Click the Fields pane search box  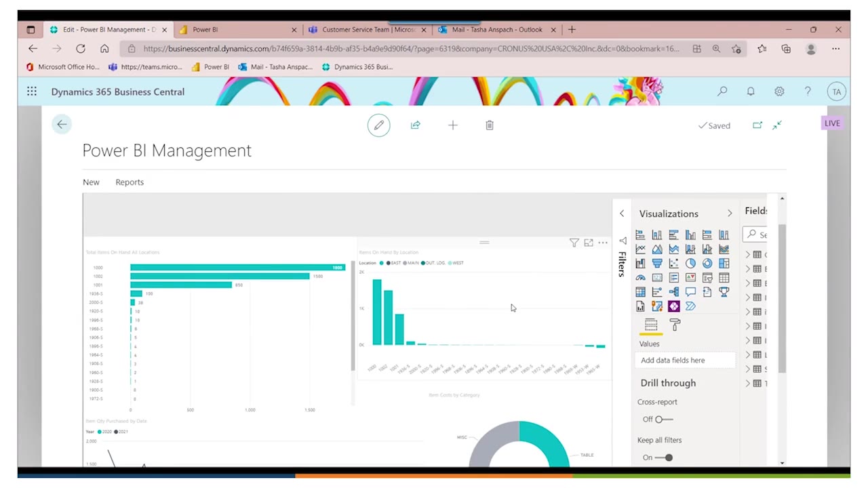point(755,235)
